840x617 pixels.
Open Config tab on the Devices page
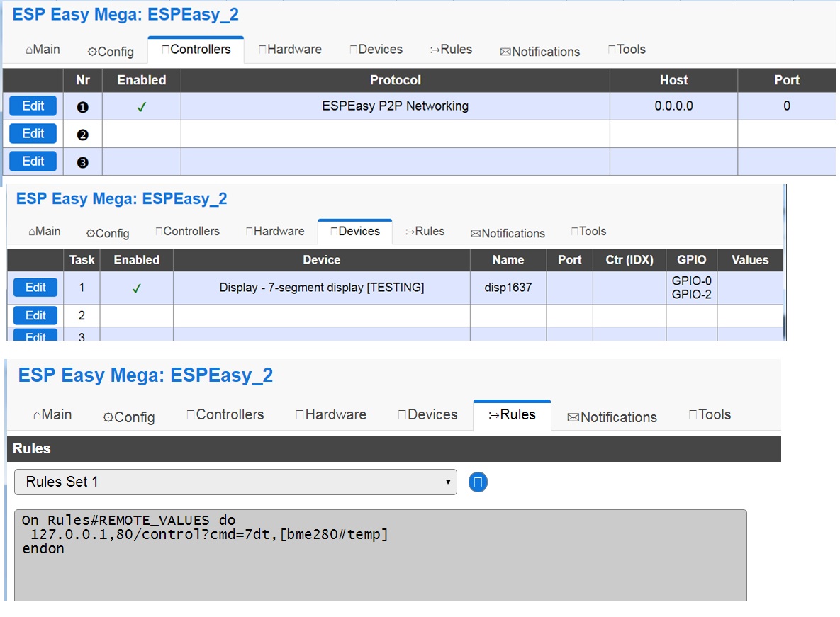[108, 233]
